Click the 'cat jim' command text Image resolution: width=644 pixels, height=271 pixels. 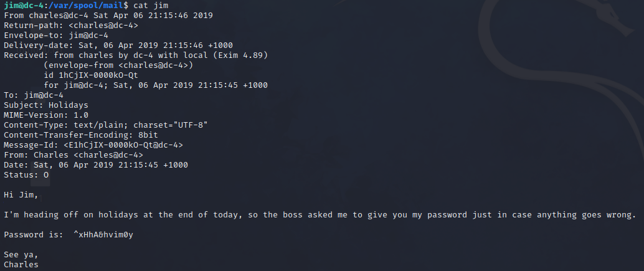coord(151,6)
